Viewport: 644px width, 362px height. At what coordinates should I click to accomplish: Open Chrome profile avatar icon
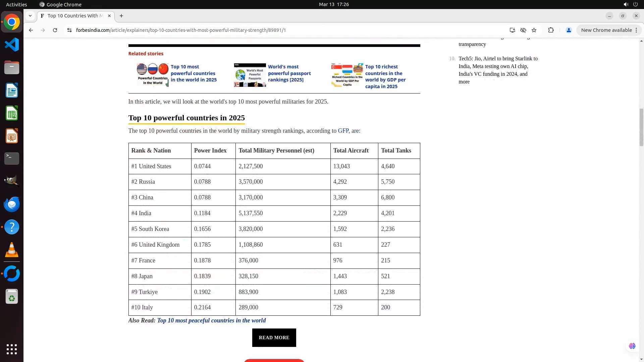(x=569, y=30)
